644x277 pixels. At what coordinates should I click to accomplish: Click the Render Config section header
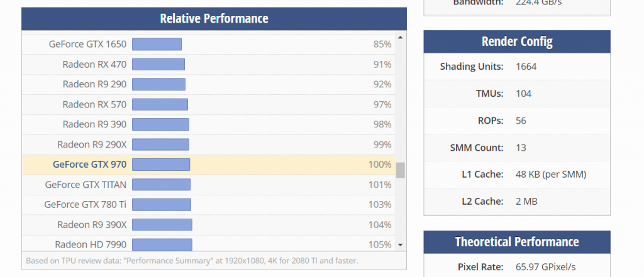coord(516,42)
